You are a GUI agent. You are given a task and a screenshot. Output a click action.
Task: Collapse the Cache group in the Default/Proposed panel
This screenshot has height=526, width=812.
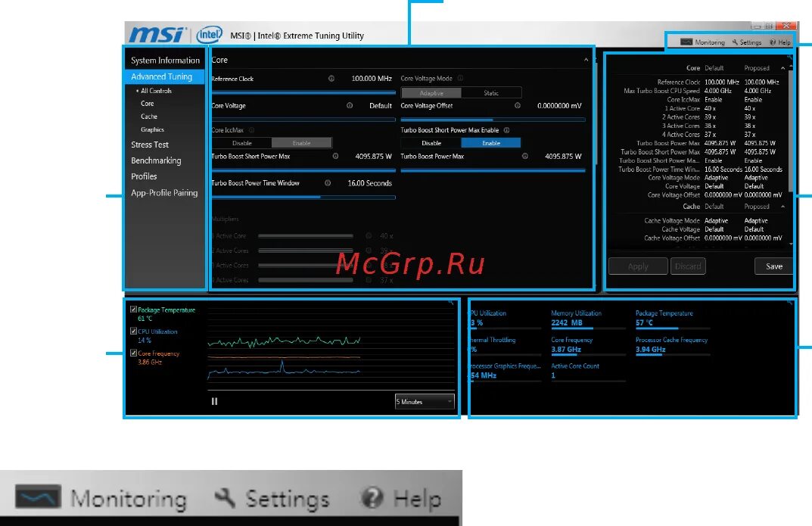(782, 206)
